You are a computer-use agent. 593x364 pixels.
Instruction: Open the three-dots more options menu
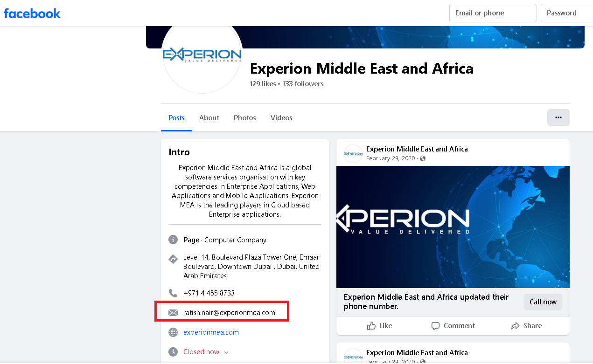[558, 117]
